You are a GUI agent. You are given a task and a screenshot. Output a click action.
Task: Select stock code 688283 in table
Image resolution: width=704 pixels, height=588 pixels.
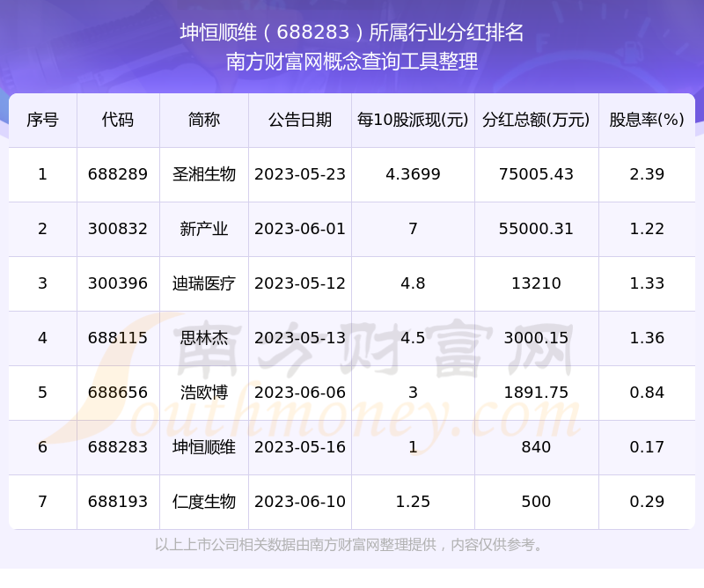click(118, 447)
